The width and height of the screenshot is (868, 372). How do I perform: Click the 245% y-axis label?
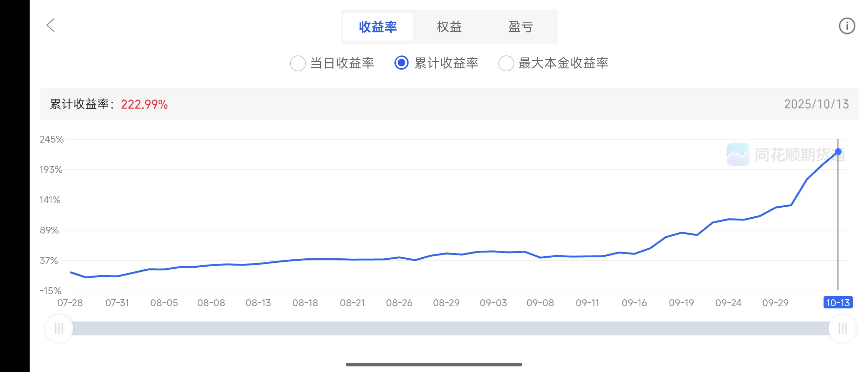coord(52,139)
